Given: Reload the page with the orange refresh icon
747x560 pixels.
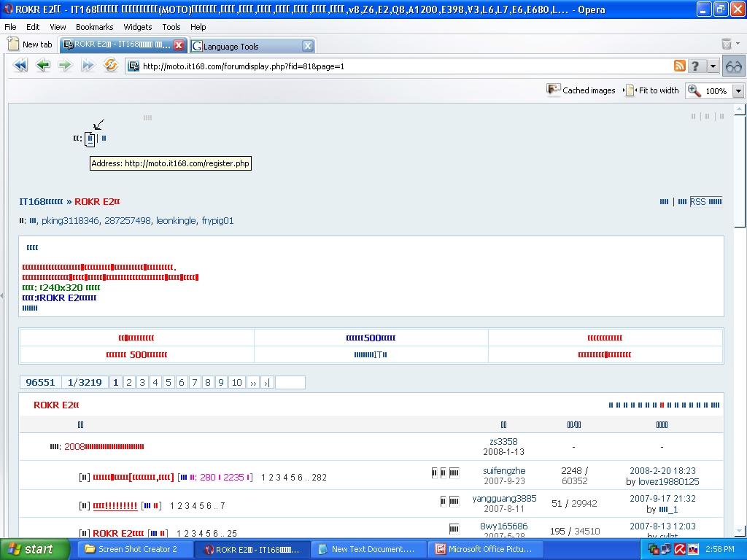Looking at the screenshot, I should click(111, 65).
